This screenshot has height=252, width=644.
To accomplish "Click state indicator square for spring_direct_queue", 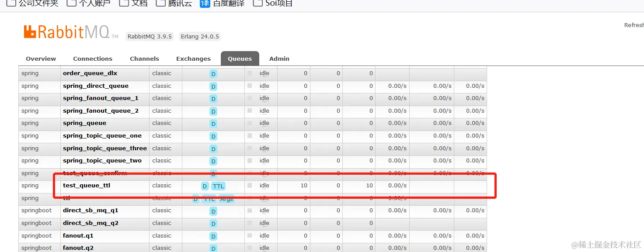I will 250,86.
